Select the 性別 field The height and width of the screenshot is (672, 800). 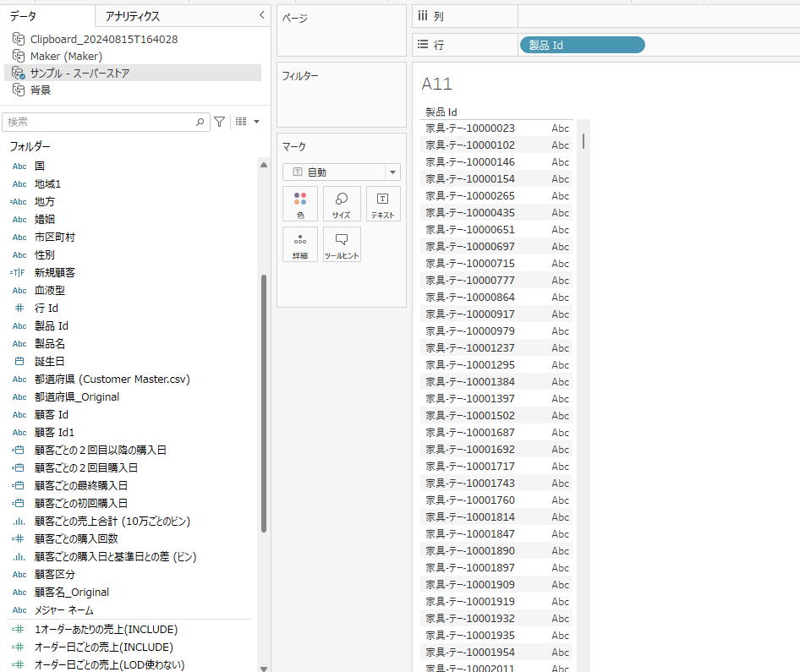pos(44,255)
